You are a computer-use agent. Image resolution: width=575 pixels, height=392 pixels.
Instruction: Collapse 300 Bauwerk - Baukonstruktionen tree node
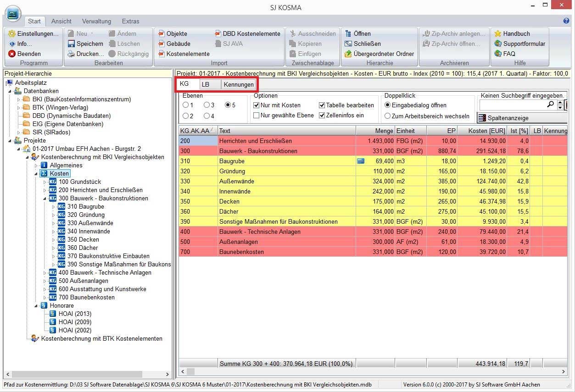[x=45, y=199]
